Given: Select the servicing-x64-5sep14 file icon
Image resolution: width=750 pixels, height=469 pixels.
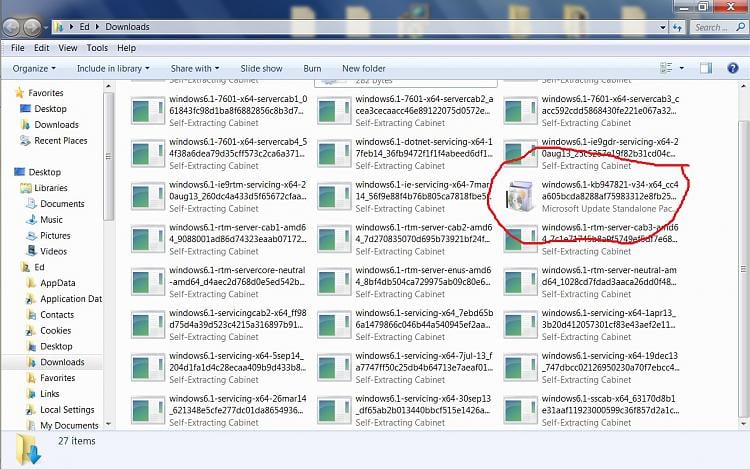Looking at the screenshot, I should click(x=148, y=368).
